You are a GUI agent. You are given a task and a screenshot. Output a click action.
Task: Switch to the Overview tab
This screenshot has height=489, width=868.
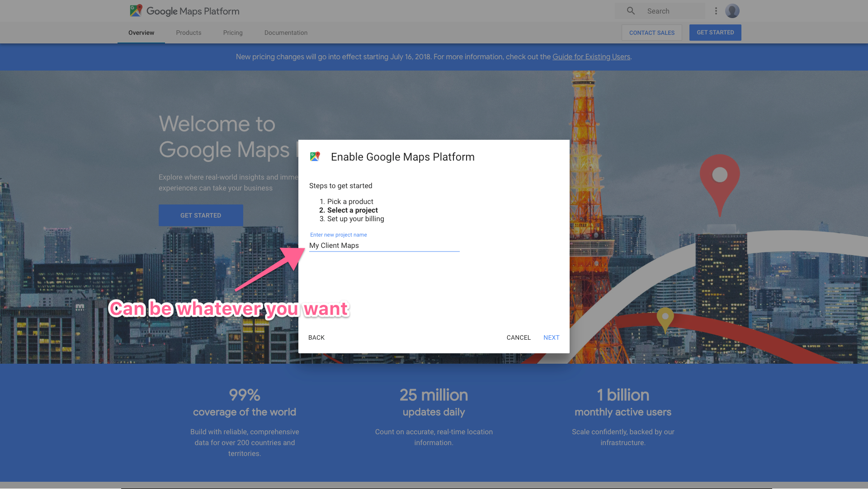[141, 33]
